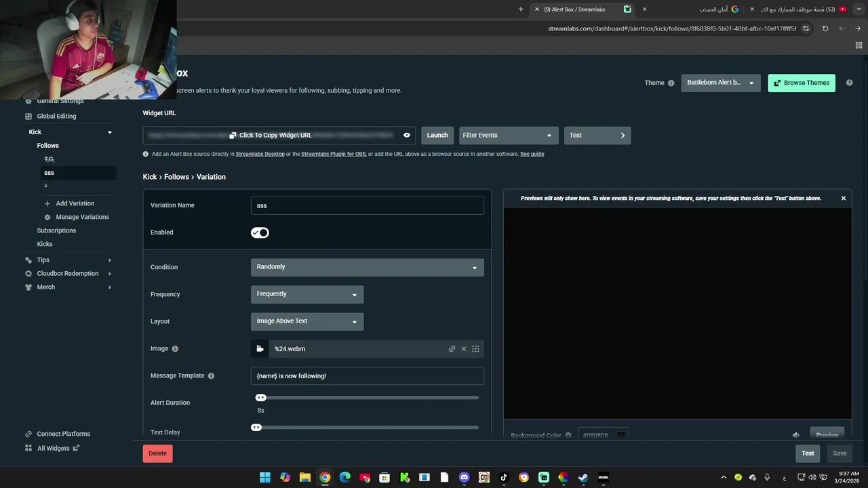
Task: Expand Cloudbot Redemption section in sidebar
Action: pos(110,274)
